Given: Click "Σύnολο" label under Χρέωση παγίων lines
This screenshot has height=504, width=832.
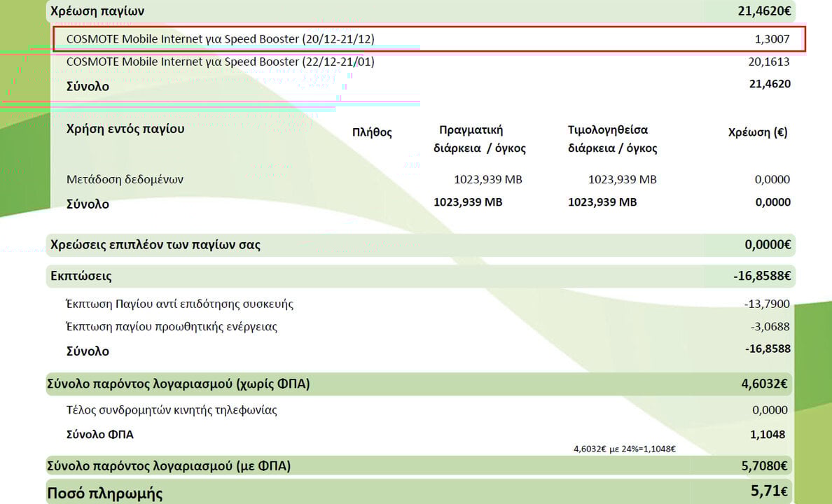Looking at the screenshot, I should click(x=88, y=87).
